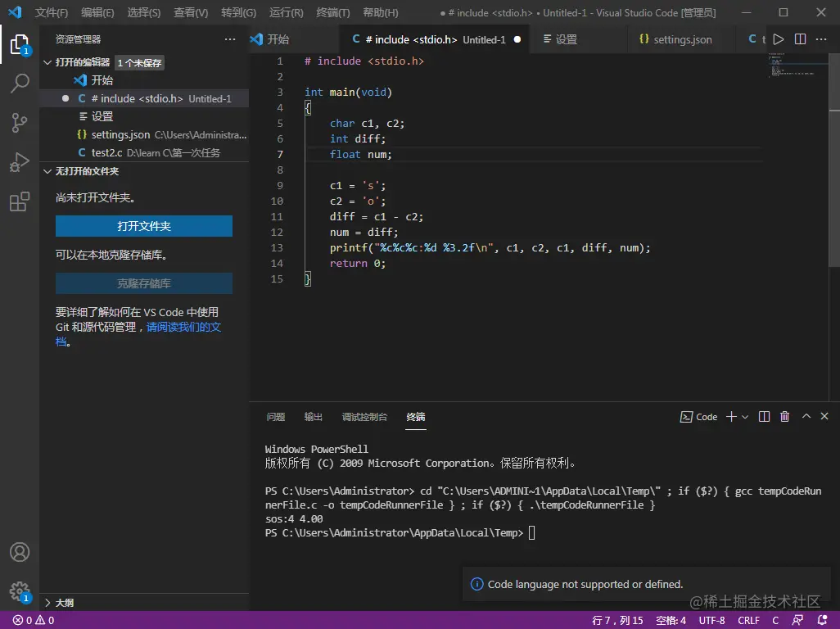Open 设置 in open editors list
Viewport: 840px width, 629px height.
click(x=143, y=116)
